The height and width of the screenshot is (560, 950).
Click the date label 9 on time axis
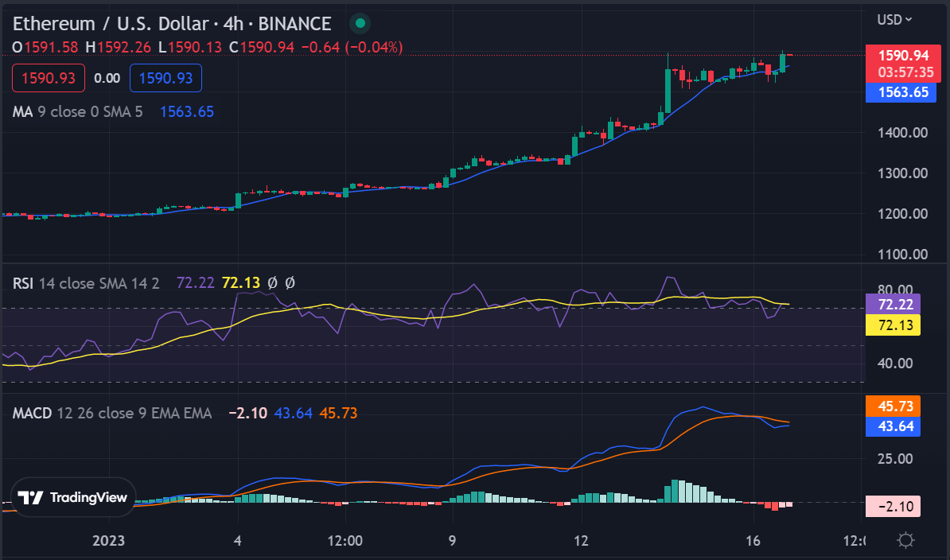click(452, 541)
